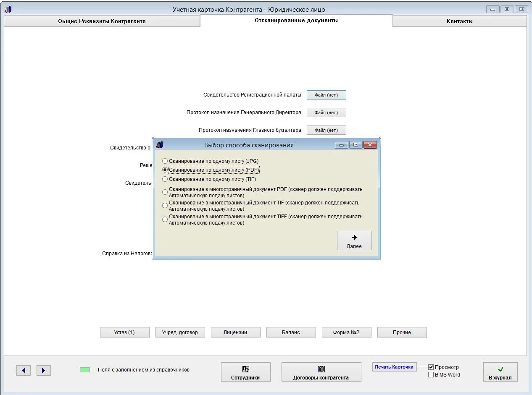Maximize the scan method dialog
This screenshot has width=532, height=395.
click(356, 145)
